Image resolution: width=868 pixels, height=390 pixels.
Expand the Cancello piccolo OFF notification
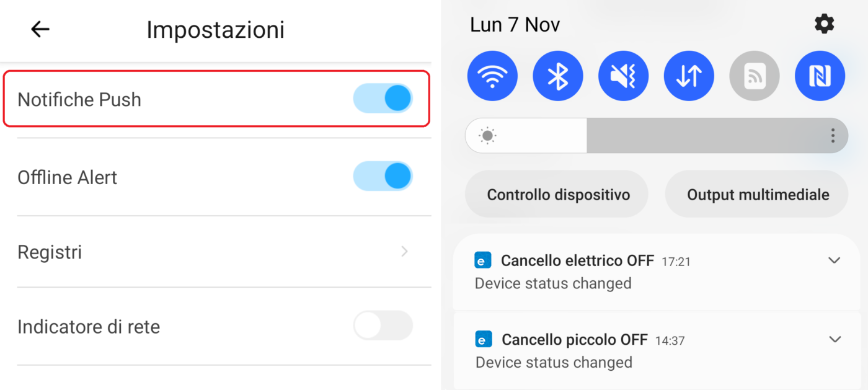[x=835, y=339]
